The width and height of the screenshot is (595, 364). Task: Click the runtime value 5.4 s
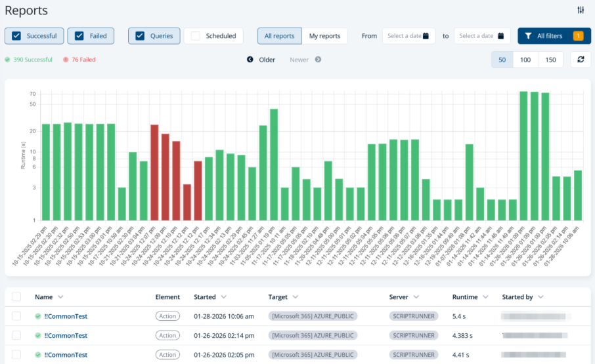click(459, 316)
